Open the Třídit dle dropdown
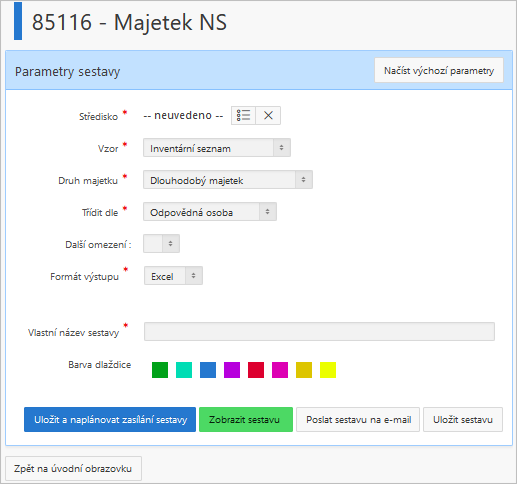The image size is (517, 484). tap(210, 212)
